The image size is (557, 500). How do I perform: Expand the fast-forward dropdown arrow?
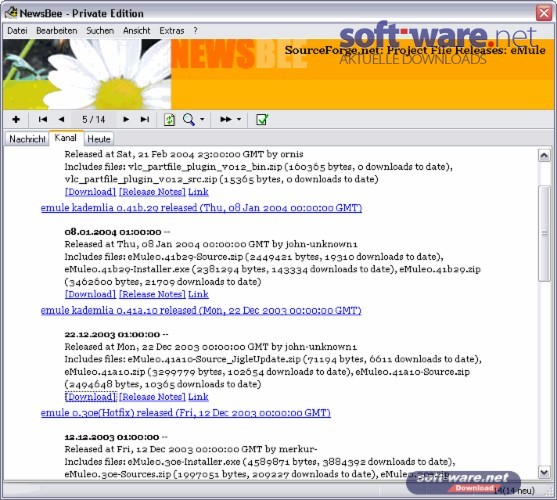pos(239,119)
